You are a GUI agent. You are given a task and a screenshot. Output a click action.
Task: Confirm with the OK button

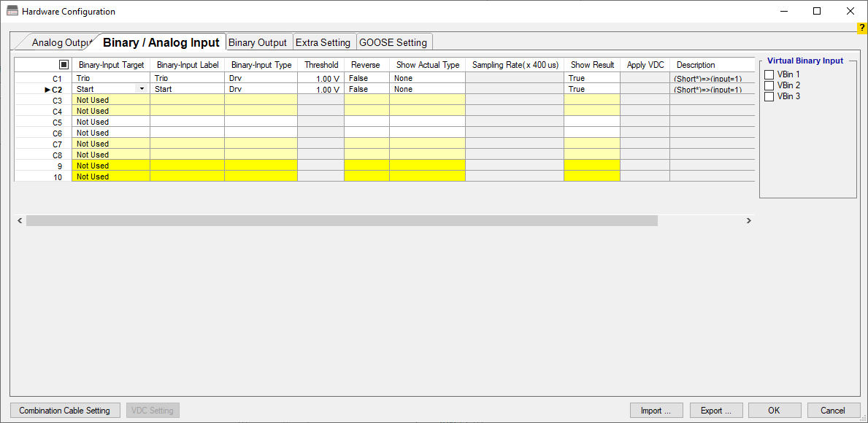click(774, 411)
